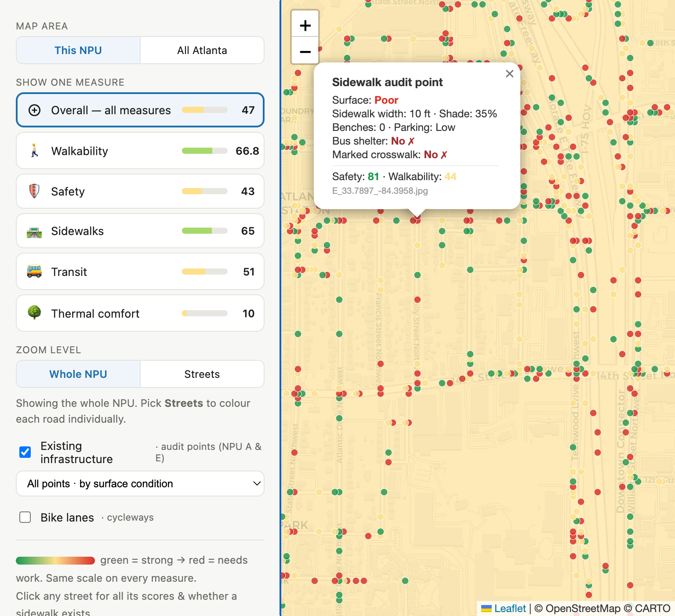Screen dimensions: 675x616
Task: Choose the Transit measure label
Action: [69, 272]
